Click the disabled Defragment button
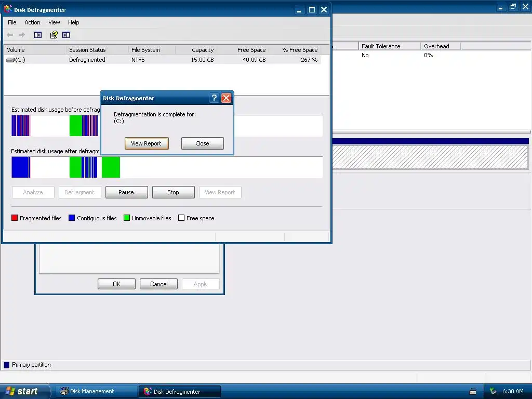The width and height of the screenshot is (532, 399). pyautogui.click(x=79, y=192)
